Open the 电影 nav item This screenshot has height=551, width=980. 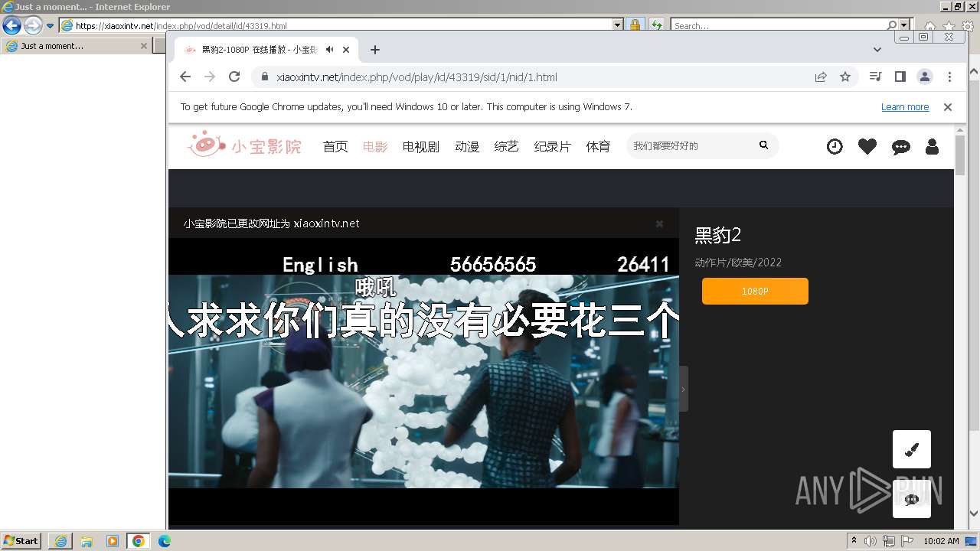(375, 146)
